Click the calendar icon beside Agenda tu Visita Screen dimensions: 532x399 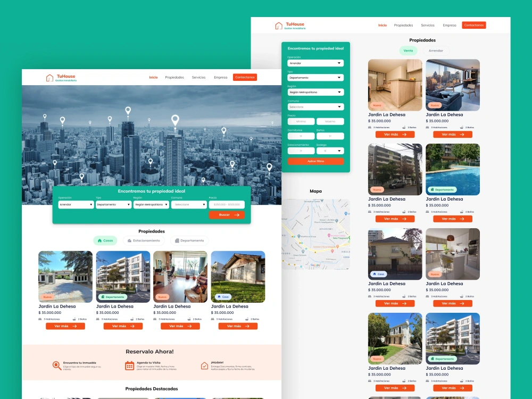point(130,366)
